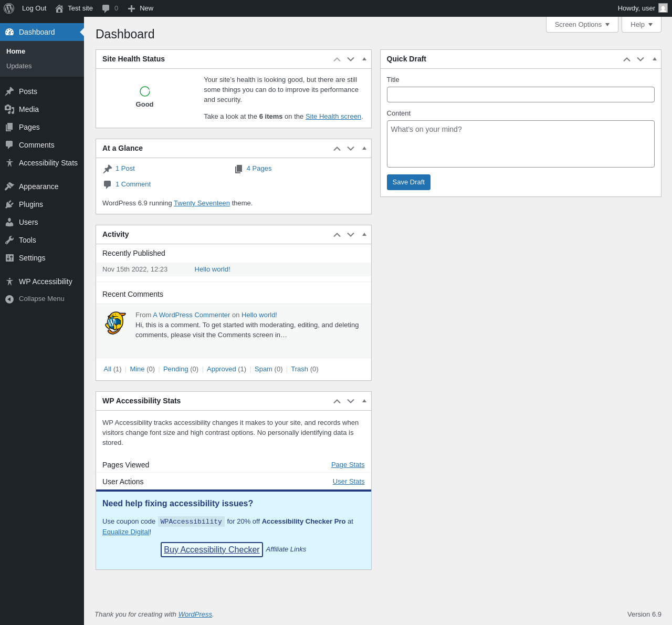Move Site Health Status widget down

pos(351,59)
